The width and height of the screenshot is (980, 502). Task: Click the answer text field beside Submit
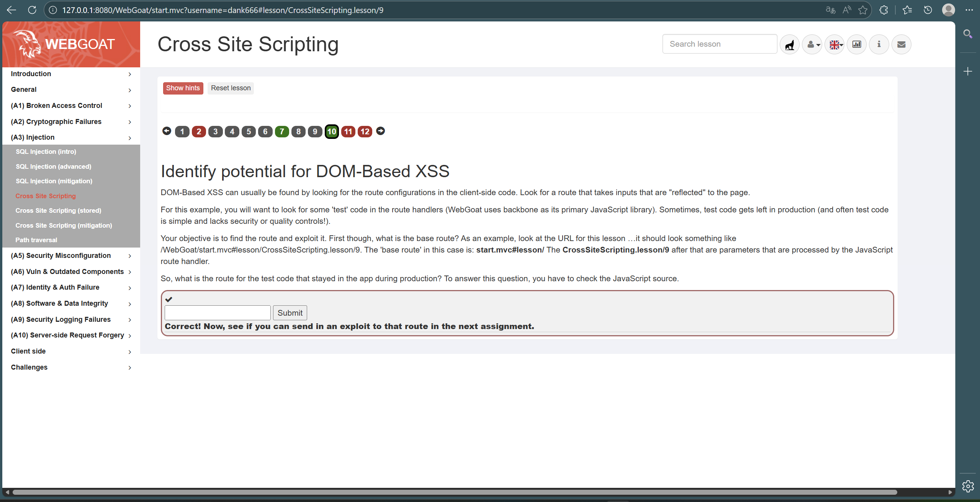point(218,313)
